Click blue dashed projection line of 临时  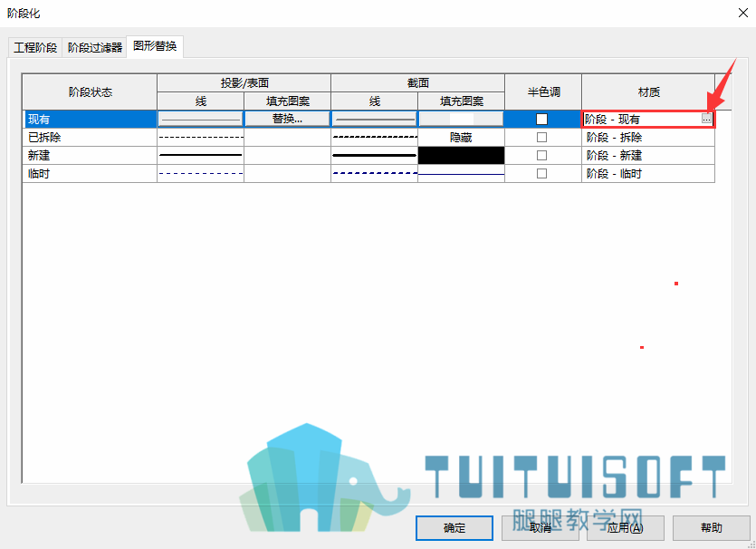tap(201, 174)
